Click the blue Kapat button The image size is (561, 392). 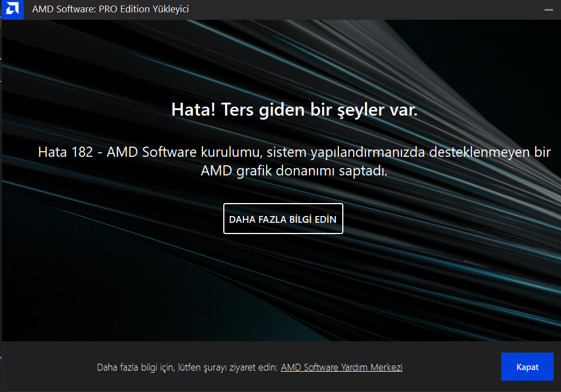point(527,367)
